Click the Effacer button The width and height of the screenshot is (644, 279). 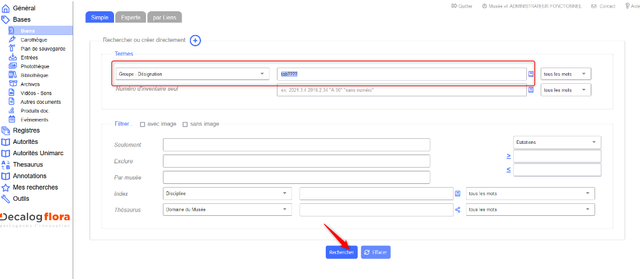tap(376, 252)
